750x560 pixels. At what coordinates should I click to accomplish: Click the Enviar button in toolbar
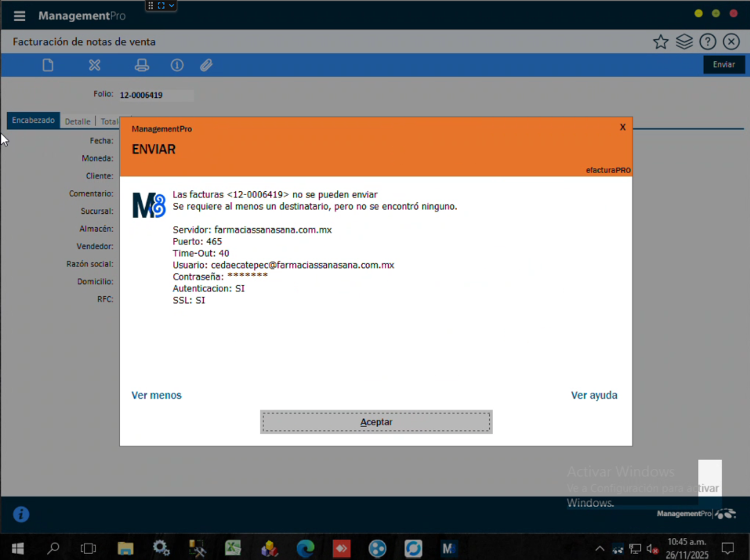click(x=723, y=65)
